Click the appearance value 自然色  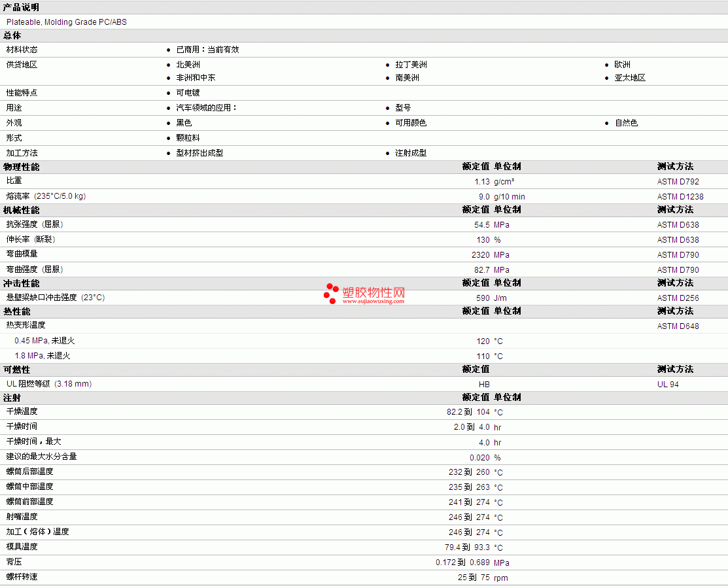click(627, 123)
